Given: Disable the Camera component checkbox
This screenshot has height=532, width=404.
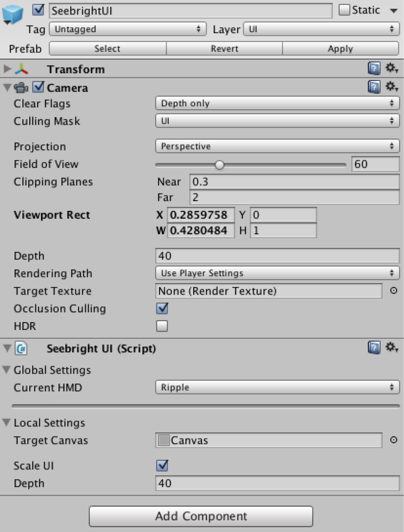Looking at the screenshot, I should pos(38,87).
